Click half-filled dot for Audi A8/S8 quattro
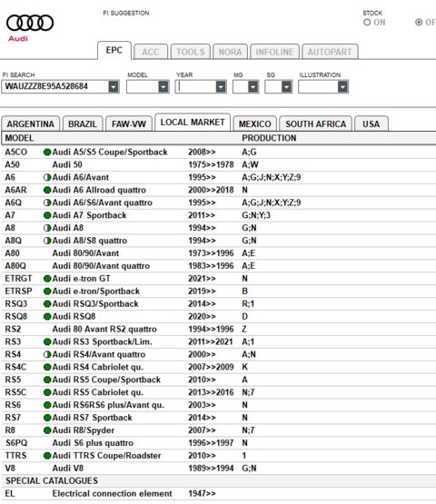Image resolution: width=436 pixels, height=504 pixels. coord(47,241)
